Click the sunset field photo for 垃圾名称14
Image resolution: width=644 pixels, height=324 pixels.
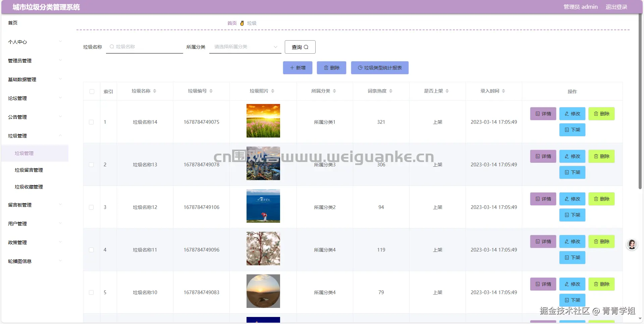pyautogui.click(x=263, y=121)
